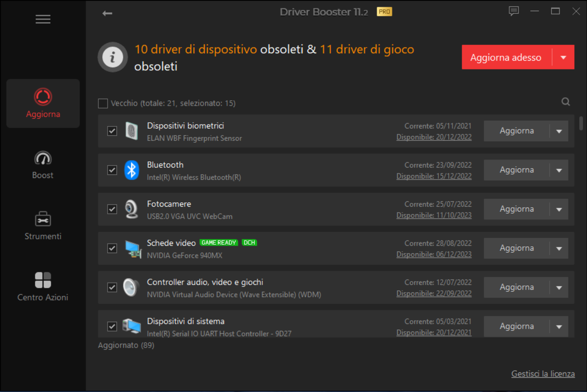587x392 pixels.
Task: Click the Bluetooth device icon
Action: [x=131, y=170]
